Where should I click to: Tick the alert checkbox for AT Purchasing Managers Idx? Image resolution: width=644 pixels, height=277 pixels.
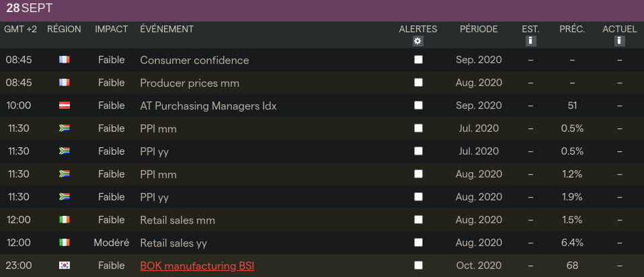[418, 106]
